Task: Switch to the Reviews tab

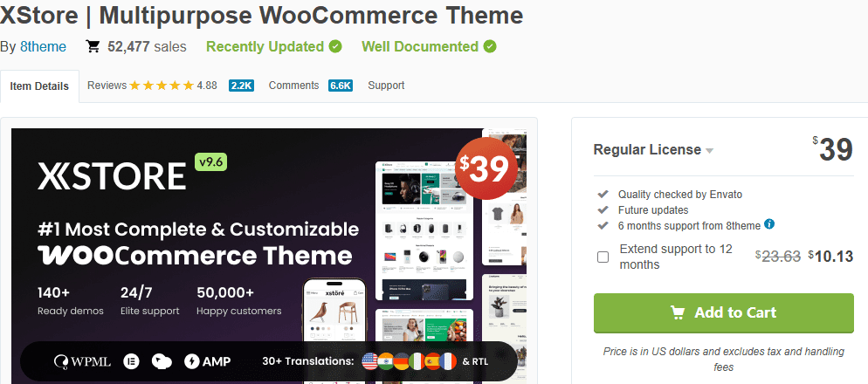Action: point(107,86)
